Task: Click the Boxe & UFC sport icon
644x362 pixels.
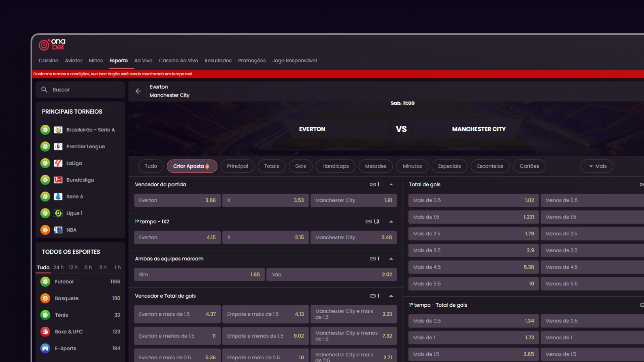Action: click(45, 331)
